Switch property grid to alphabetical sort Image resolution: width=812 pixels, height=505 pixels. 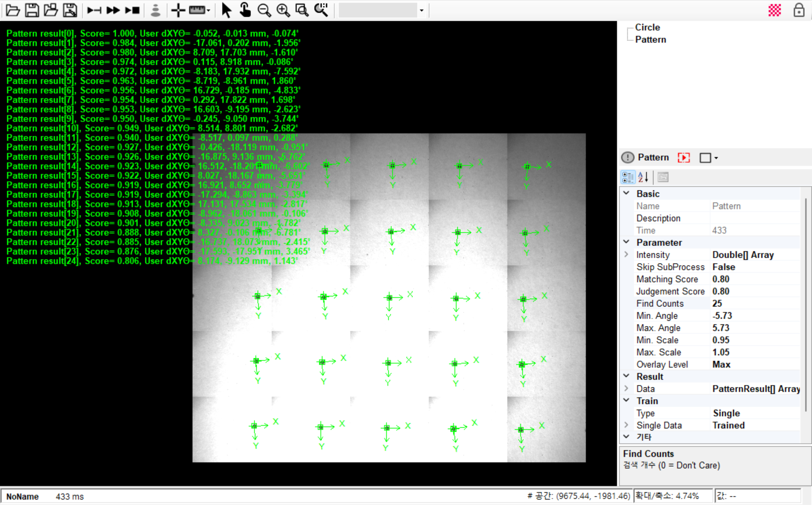coord(643,177)
